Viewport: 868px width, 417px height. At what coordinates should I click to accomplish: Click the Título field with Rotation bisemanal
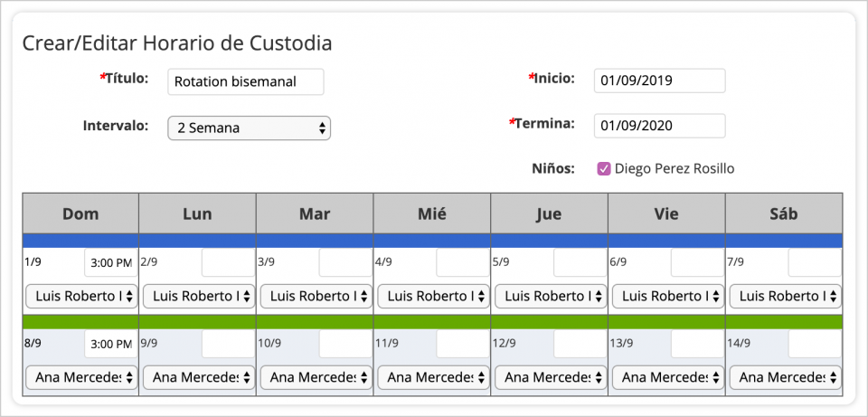pyautogui.click(x=246, y=82)
